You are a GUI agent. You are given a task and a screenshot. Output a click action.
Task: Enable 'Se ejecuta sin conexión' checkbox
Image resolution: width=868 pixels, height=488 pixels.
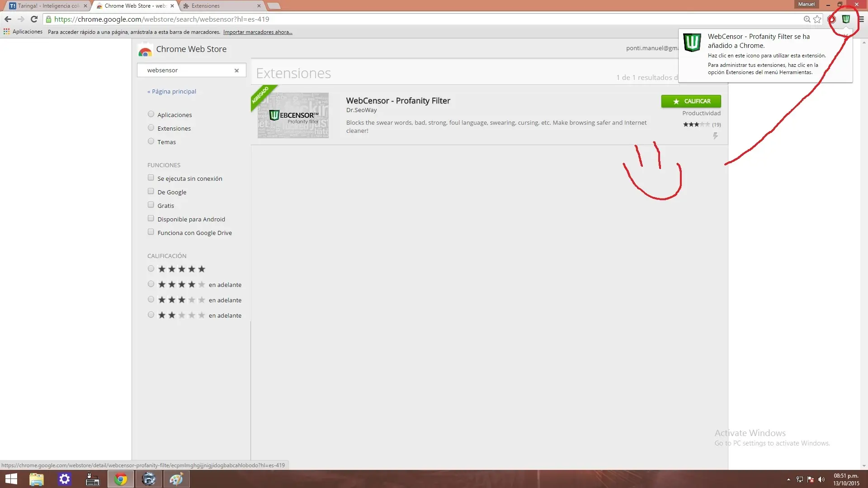(x=151, y=178)
